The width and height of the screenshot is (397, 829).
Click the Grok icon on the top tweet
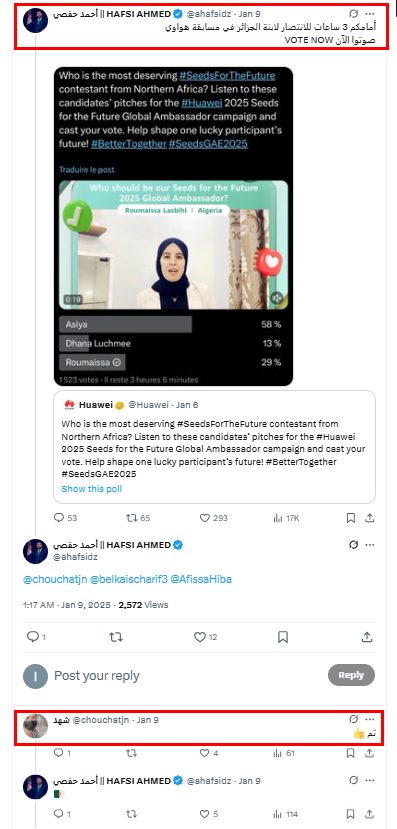pos(354,13)
